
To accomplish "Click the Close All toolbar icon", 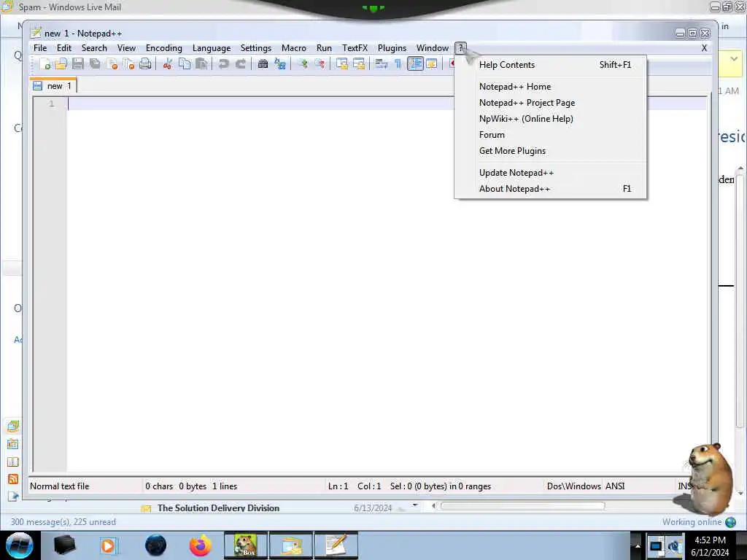I will [x=128, y=63].
